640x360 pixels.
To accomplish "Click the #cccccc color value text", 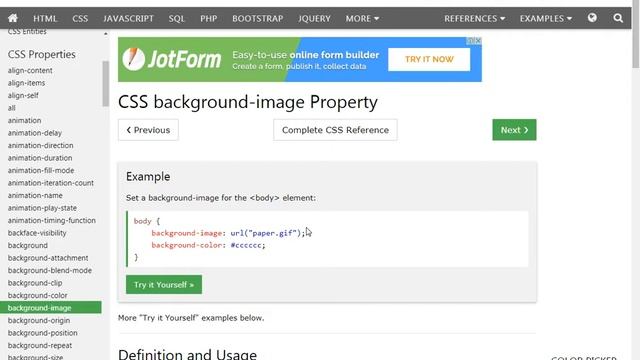I will point(246,245).
